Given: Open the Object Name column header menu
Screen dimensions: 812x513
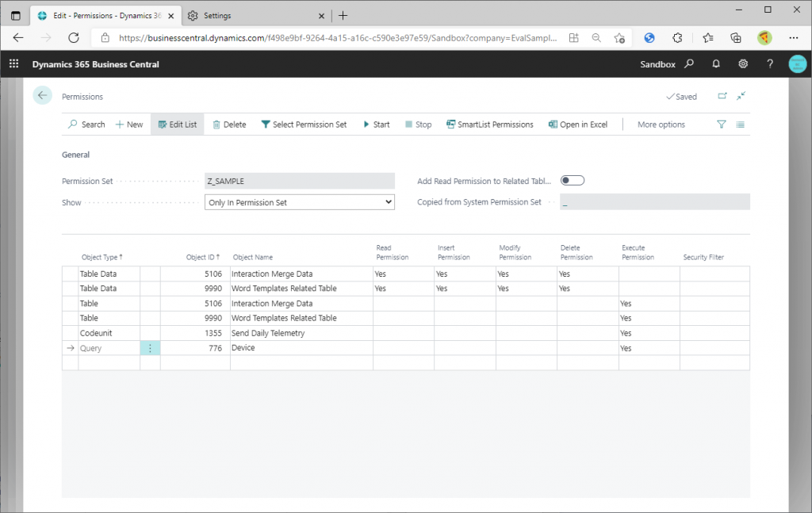Looking at the screenshot, I should [253, 257].
